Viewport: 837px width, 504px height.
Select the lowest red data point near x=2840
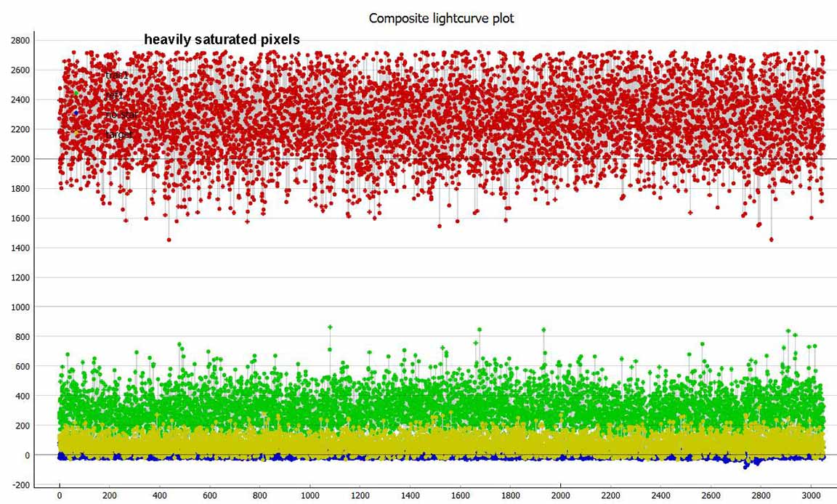pos(772,240)
